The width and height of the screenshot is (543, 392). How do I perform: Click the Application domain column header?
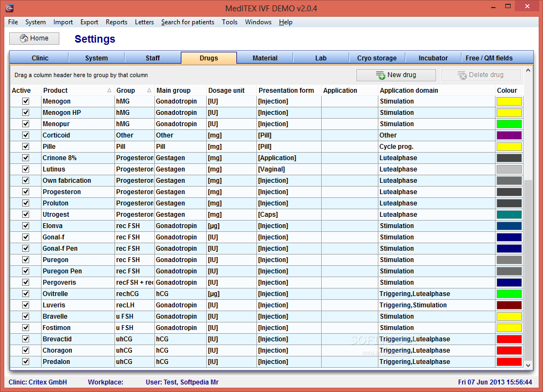point(436,90)
